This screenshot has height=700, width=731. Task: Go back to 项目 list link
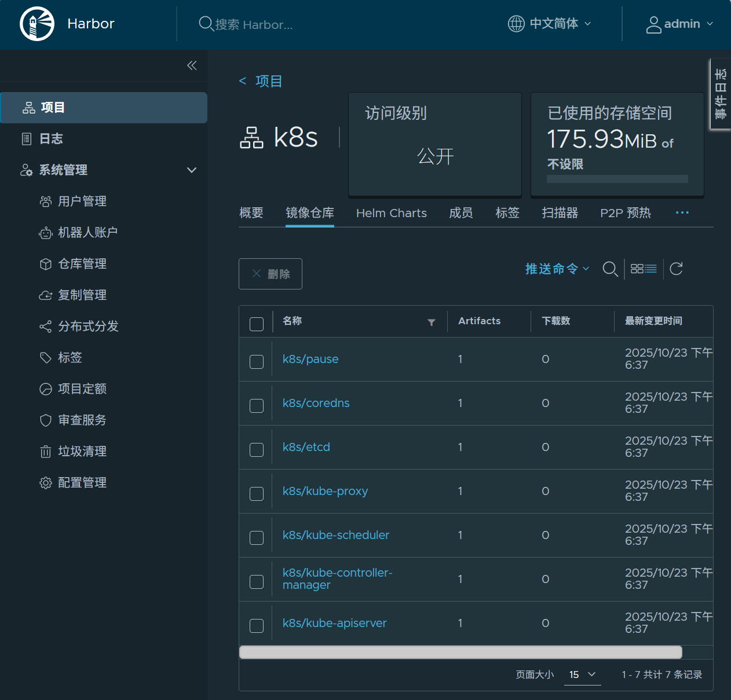tap(261, 81)
